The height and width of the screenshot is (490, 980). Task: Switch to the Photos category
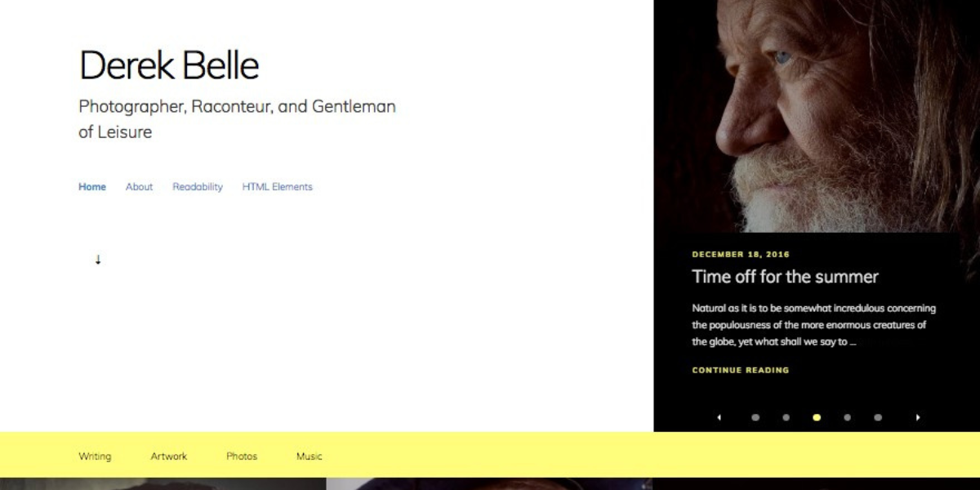tap(242, 457)
